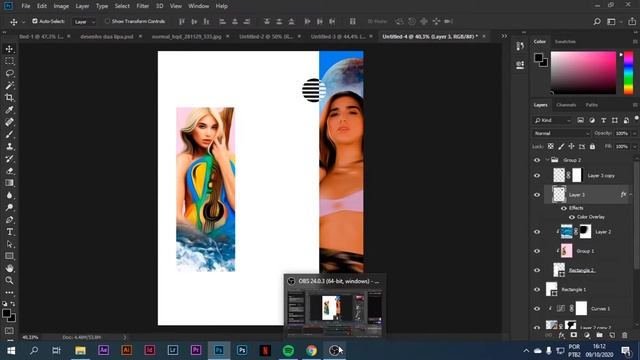The height and width of the screenshot is (360, 640).
Task: Switch to the Untitled-2 document tab
Action: point(266,36)
